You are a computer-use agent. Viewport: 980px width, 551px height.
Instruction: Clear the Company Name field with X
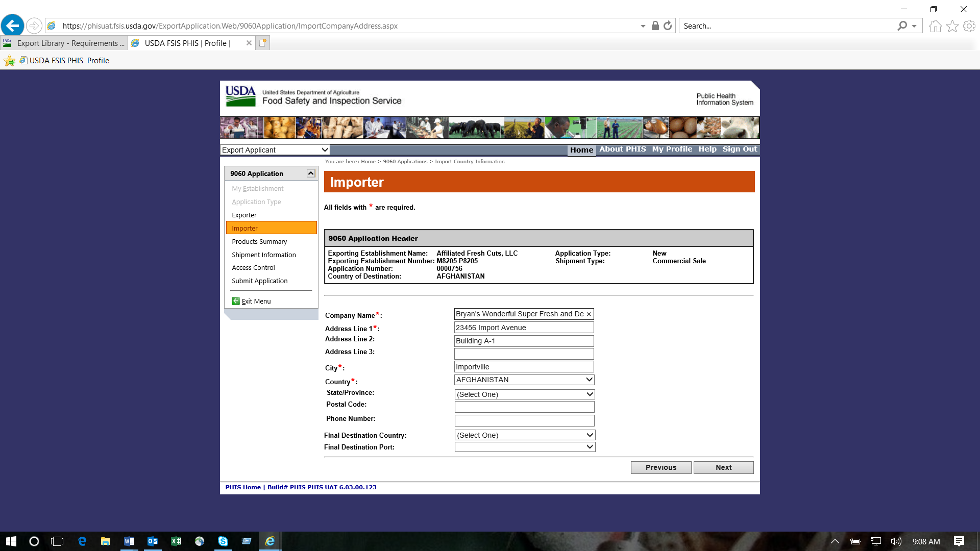click(589, 314)
